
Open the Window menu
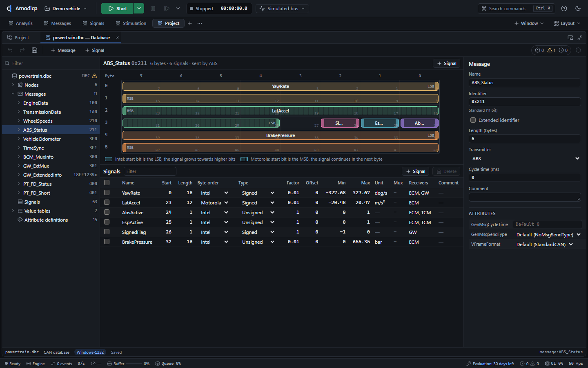[x=529, y=23]
